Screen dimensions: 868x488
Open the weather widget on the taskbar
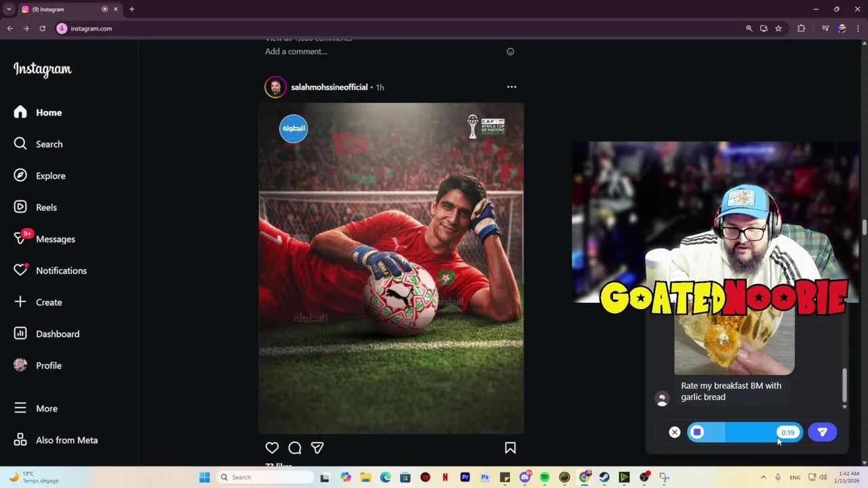[x=33, y=477]
